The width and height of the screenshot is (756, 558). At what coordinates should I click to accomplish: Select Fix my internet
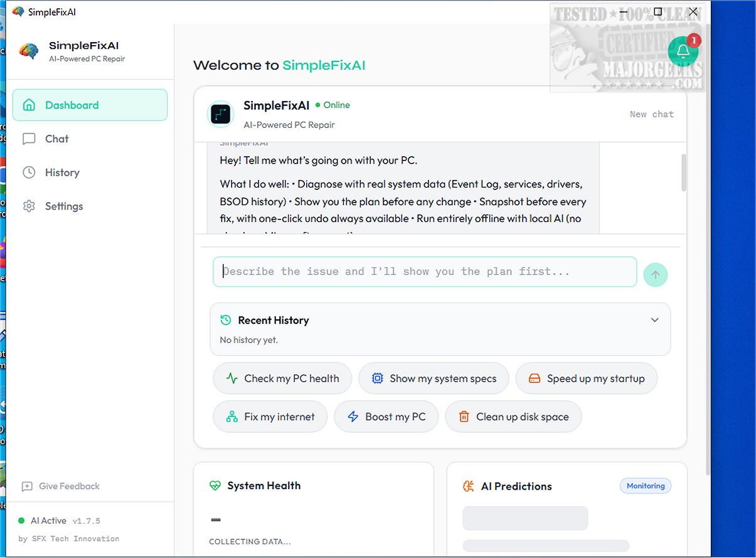270,417
